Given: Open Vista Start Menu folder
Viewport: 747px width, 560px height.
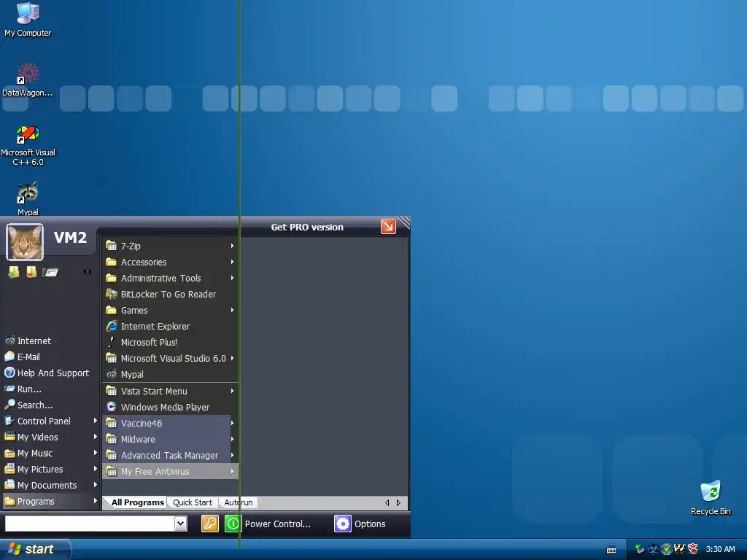Looking at the screenshot, I should coord(170,391).
